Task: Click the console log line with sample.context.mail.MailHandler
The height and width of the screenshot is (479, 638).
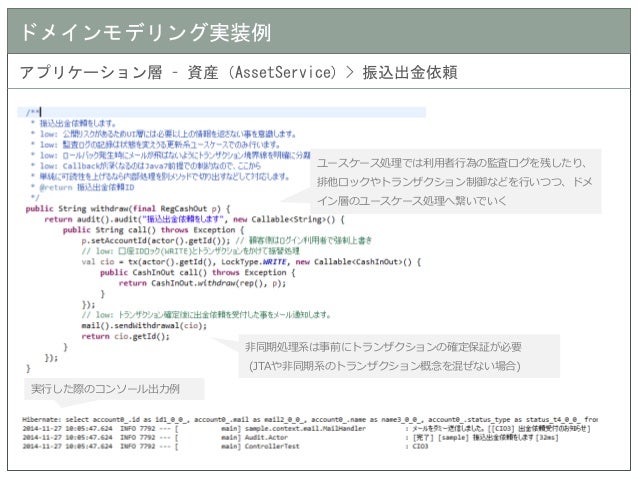Action: pyautogui.click(x=306, y=428)
